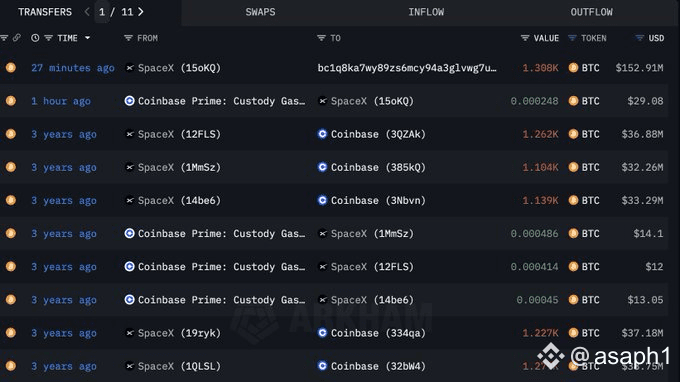
Task: Open SpaceX (1QLSL) sender entity
Action: click(x=179, y=366)
